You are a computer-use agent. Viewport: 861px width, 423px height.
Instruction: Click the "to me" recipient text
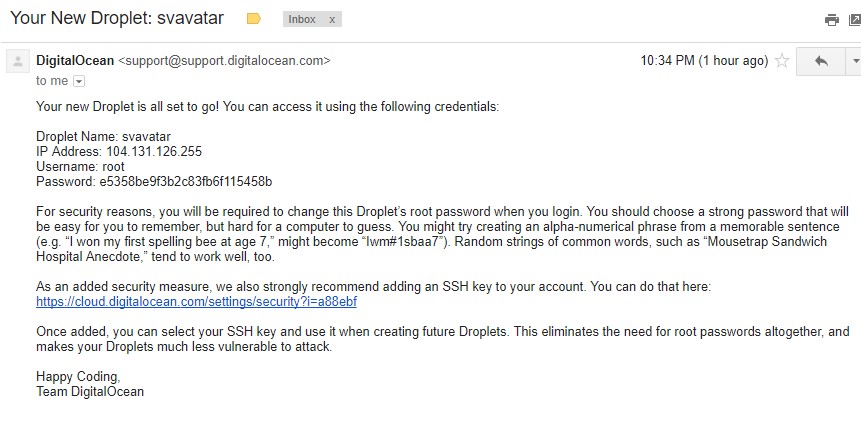[x=52, y=81]
